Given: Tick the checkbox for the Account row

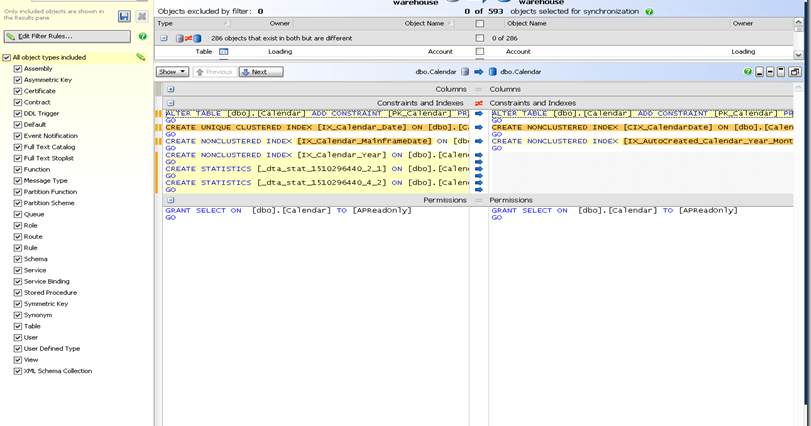Looking at the screenshot, I should [x=480, y=51].
